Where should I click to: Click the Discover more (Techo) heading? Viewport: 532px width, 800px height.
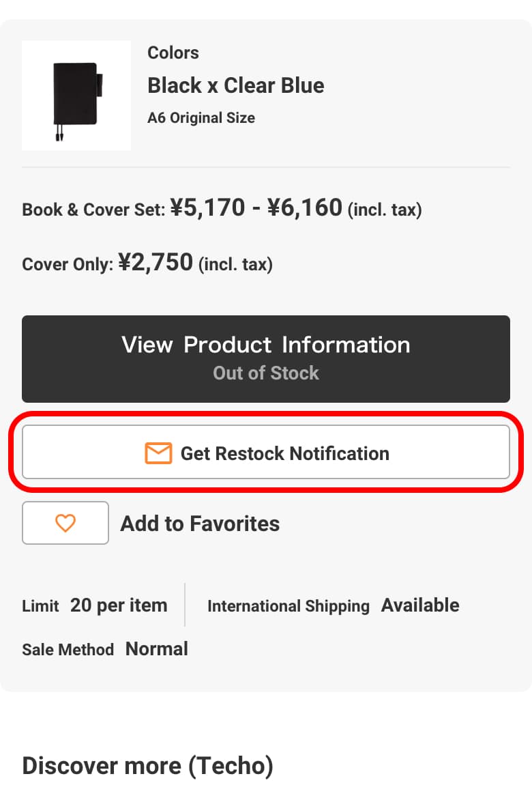(147, 766)
